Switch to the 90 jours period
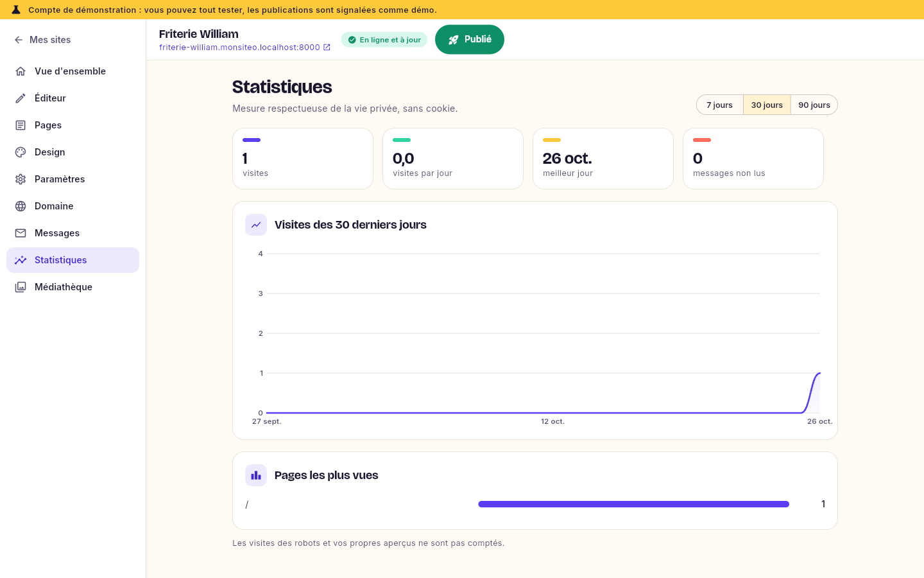 tap(814, 105)
